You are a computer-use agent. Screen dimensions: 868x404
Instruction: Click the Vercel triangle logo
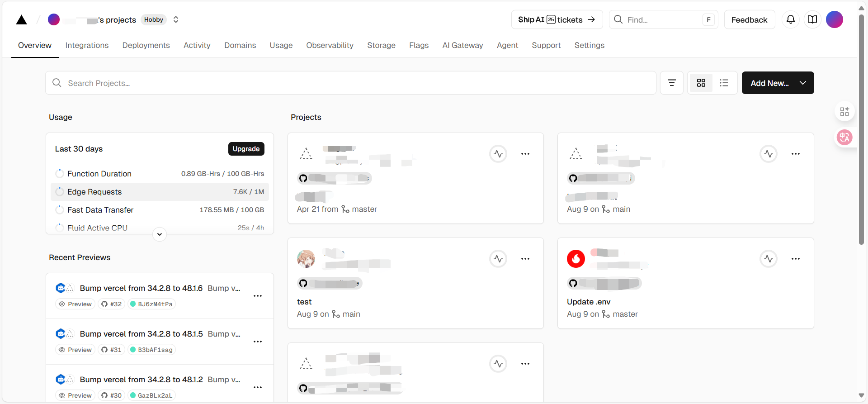21,20
